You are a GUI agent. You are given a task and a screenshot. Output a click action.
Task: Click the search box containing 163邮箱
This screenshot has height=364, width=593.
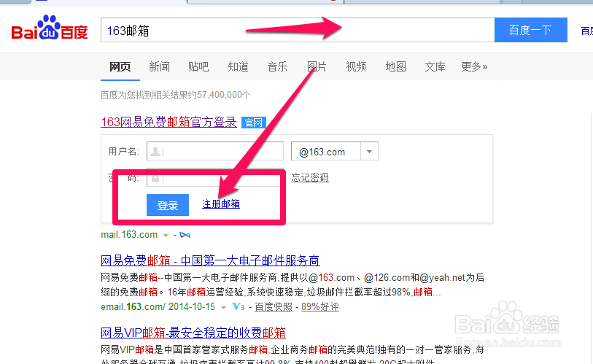298,30
